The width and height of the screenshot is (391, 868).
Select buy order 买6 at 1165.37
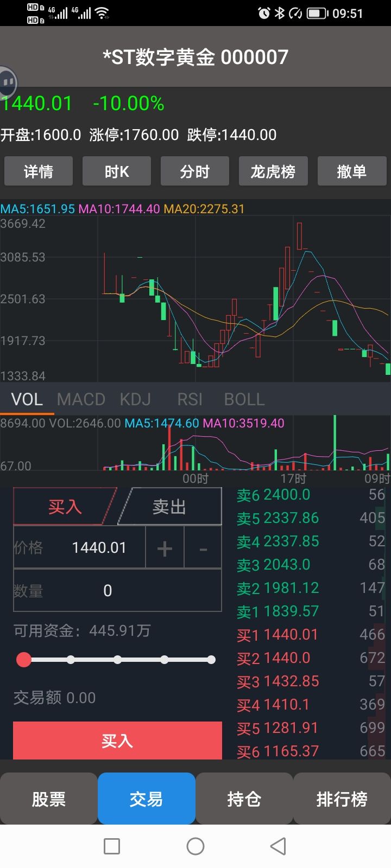[x=311, y=751]
